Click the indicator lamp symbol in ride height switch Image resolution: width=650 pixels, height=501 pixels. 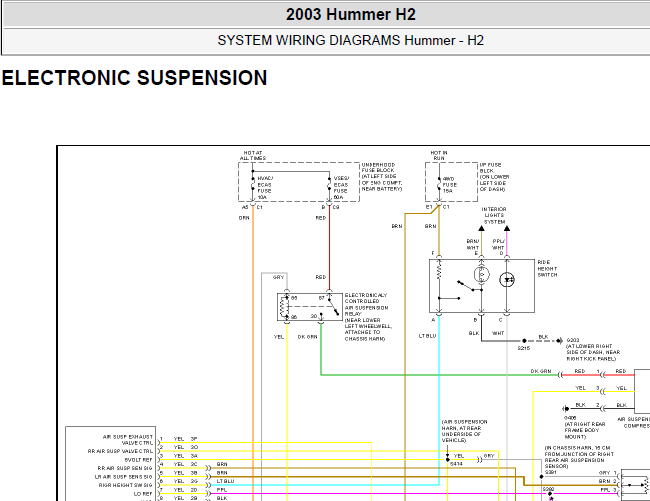pos(481,274)
